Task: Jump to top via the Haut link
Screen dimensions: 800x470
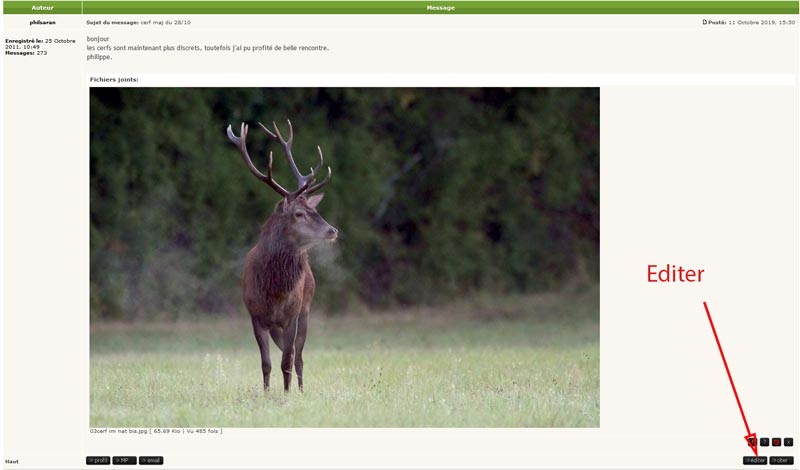Action: [12, 461]
